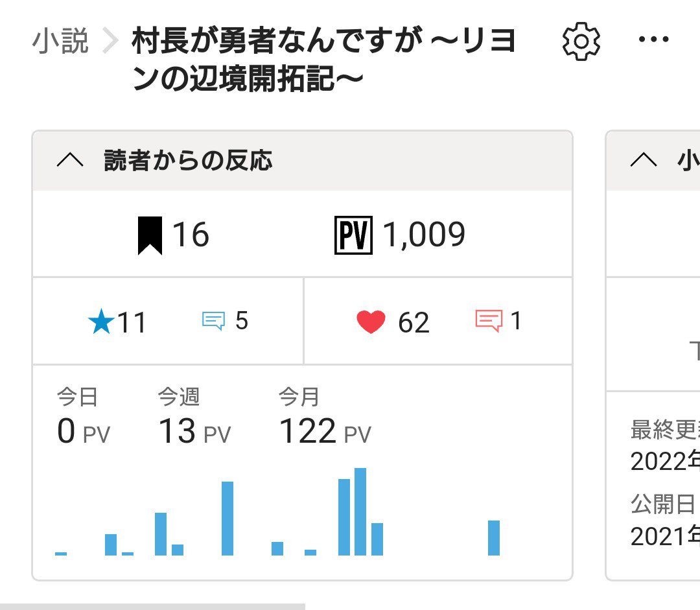
Task: Select the 今日 PV stat
Action: click(83, 419)
